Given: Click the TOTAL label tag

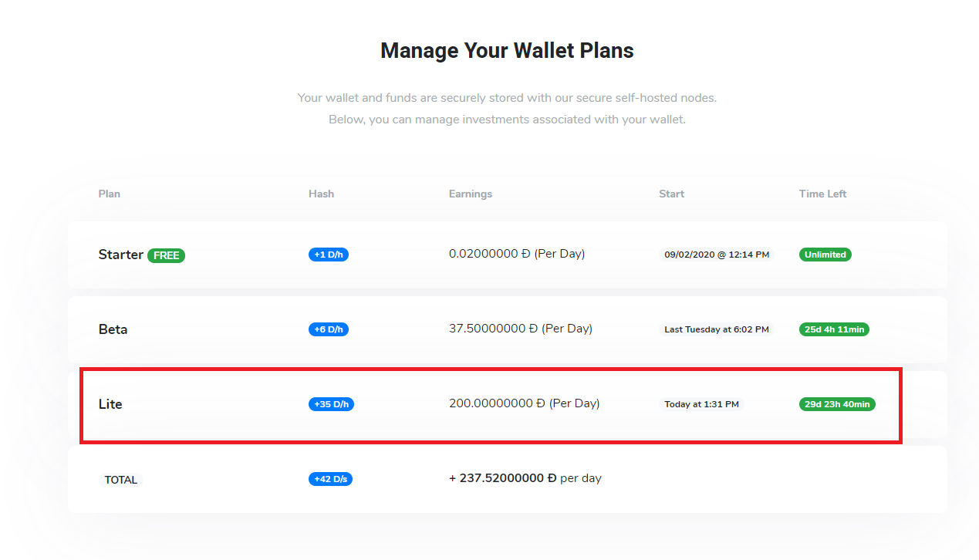Looking at the screenshot, I should click(121, 480).
